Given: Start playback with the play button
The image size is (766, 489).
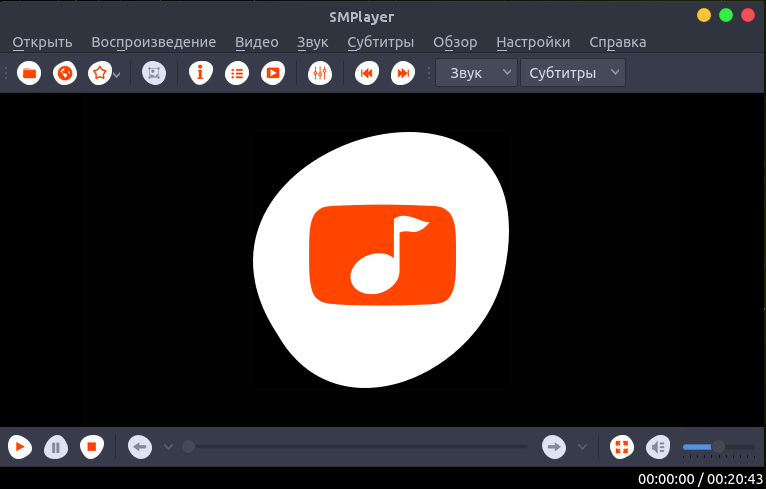Looking at the screenshot, I should pyautogui.click(x=20, y=446).
